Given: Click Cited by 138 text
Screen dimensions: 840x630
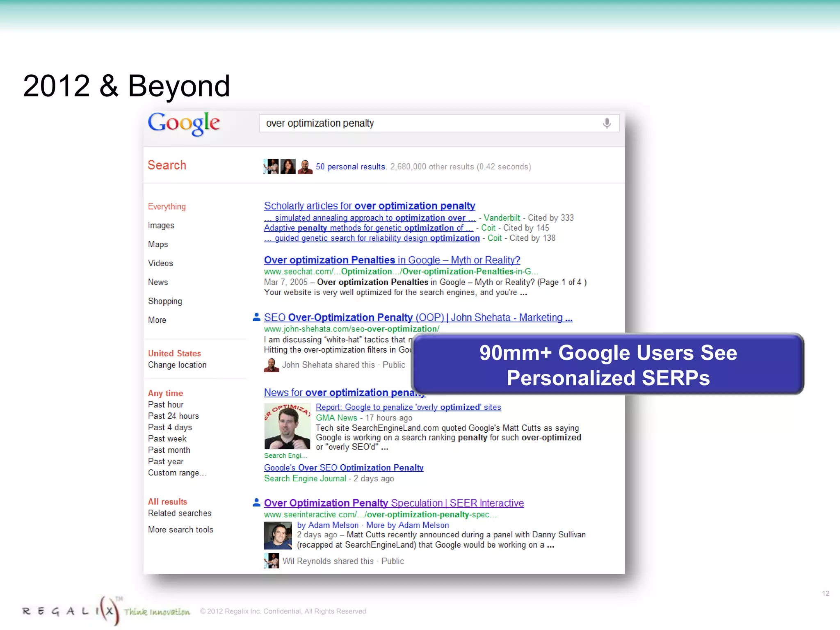Looking at the screenshot, I should (532, 238).
